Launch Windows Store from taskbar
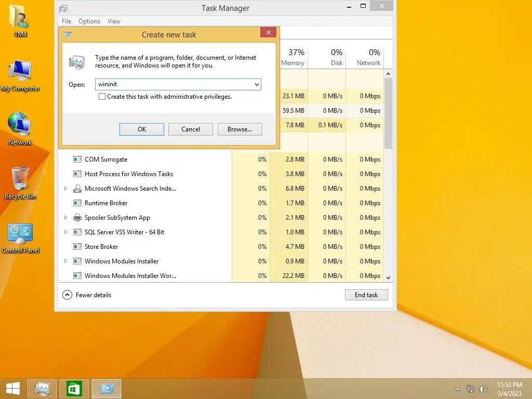Image resolution: width=532 pixels, height=399 pixels. (74, 389)
